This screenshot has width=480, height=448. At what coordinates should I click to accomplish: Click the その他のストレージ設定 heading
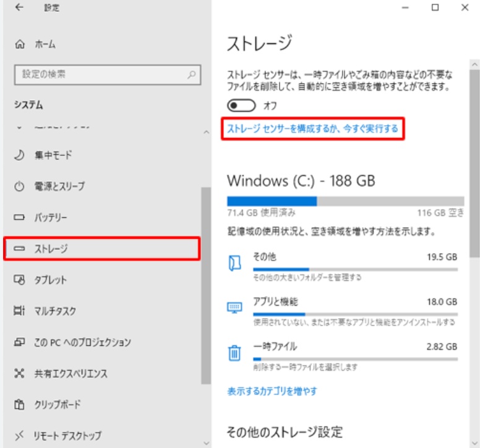(x=285, y=432)
